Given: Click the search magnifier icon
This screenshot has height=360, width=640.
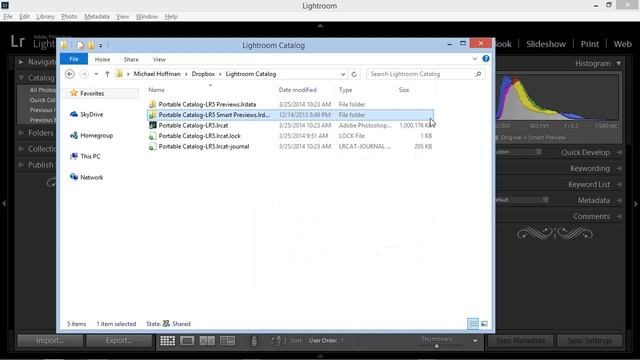Looking at the screenshot, I should (478, 74).
